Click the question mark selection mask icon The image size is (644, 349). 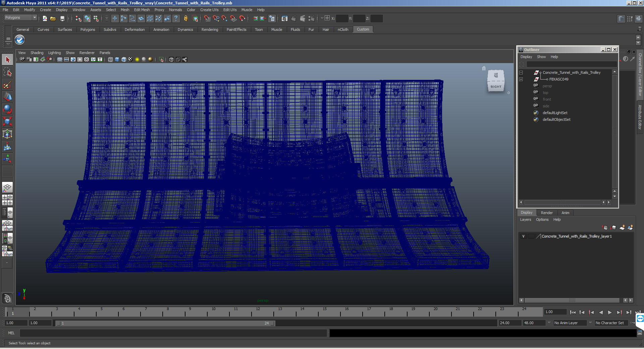(x=176, y=18)
